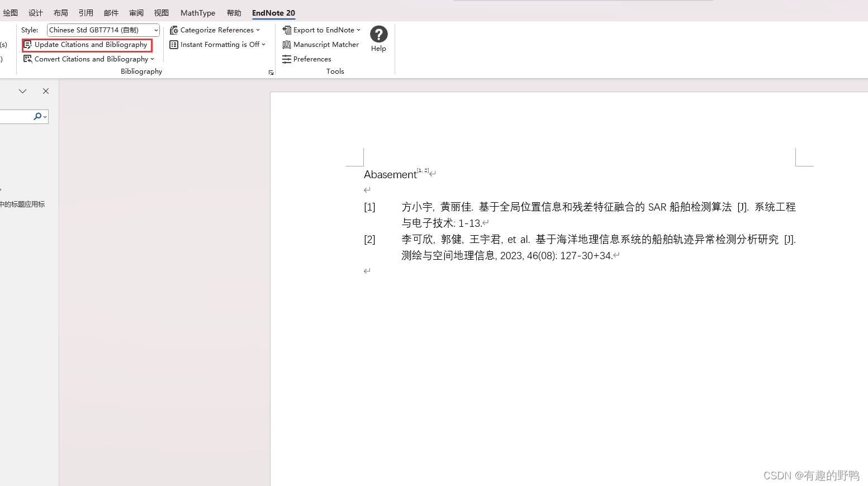Click the Export to EndNote icon
Viewport: 868px width, 486px height.
coord(287,30)
